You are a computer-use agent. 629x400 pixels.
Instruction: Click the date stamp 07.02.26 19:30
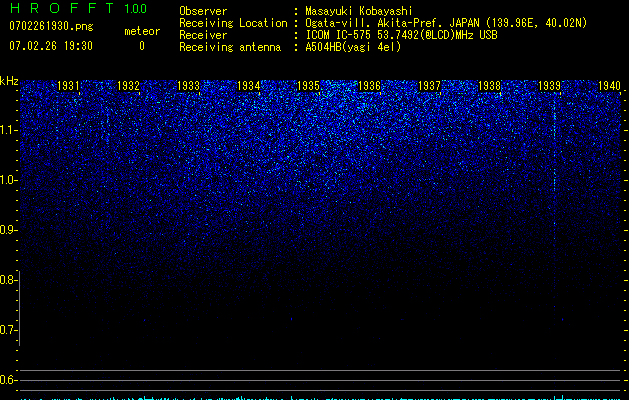(51, 46)
